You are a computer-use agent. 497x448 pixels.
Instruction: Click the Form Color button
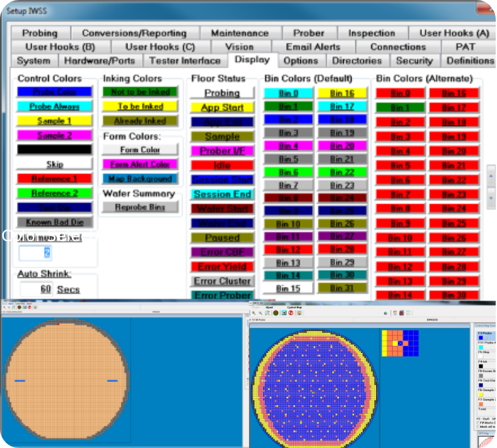point(140,149)
